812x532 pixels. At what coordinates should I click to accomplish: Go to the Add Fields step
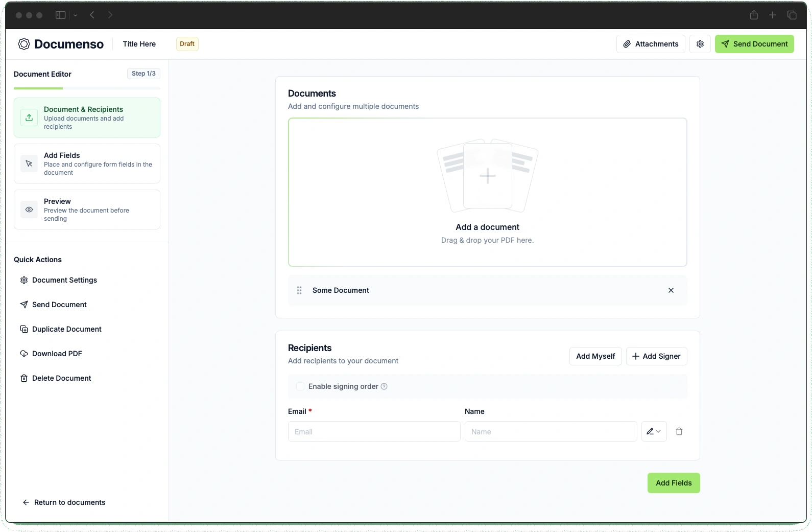(x=87, y=164)
